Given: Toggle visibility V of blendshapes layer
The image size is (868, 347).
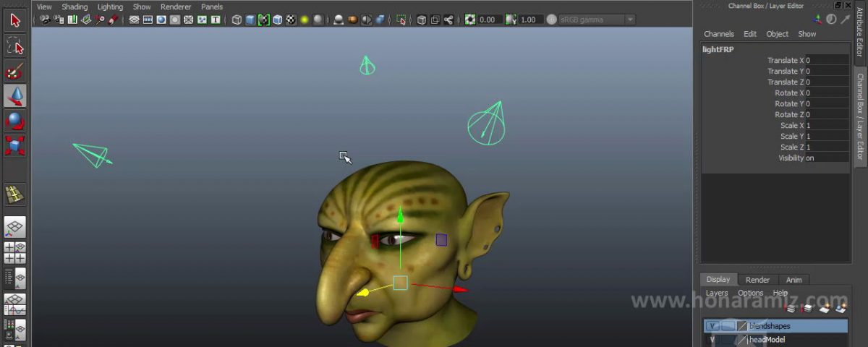Looking at the screenshot, I should pos(712,326).
